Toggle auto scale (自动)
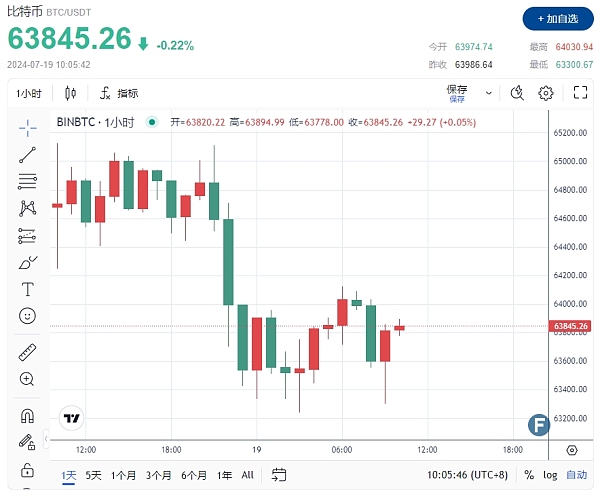 click(577, 475)
